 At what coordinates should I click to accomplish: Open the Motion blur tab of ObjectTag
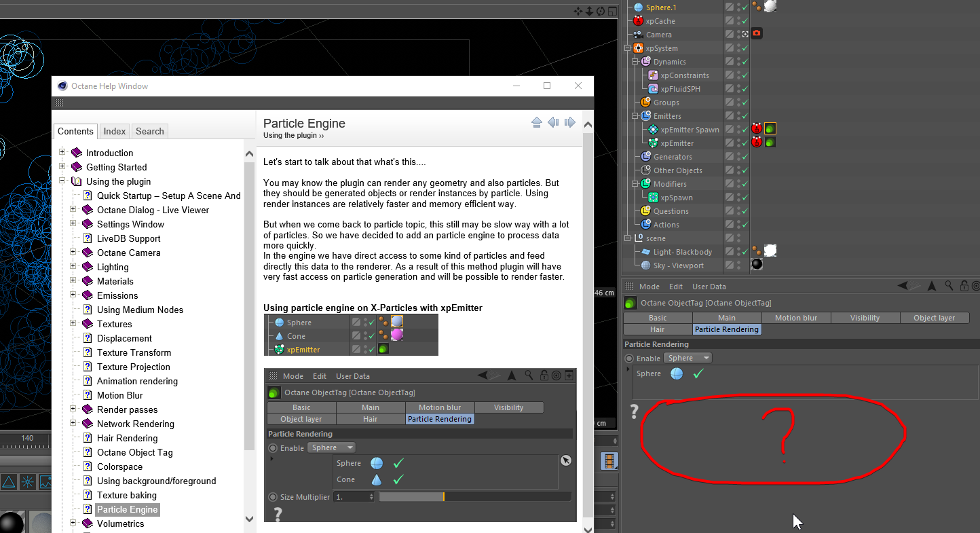pos(796,318)
